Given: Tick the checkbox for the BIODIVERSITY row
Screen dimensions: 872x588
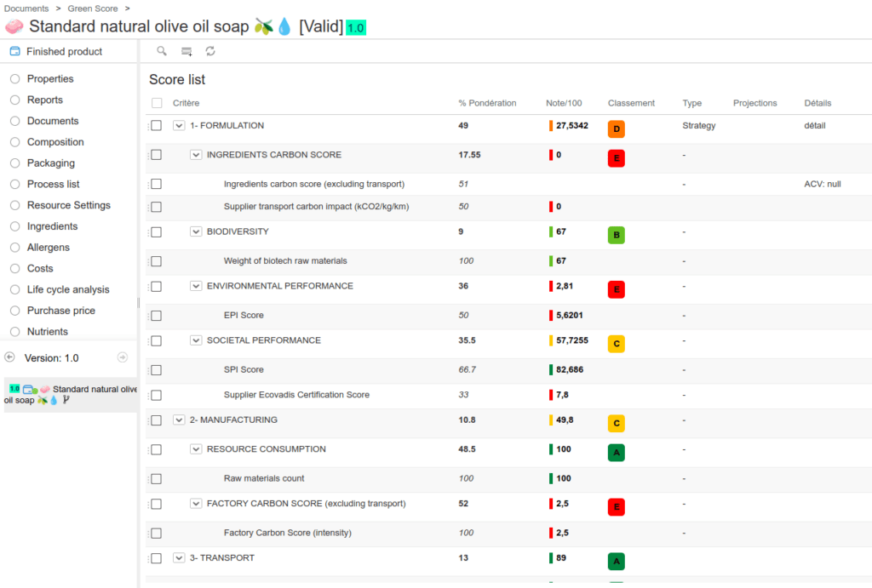Looking at the screenshot, I should coord(156,231).
